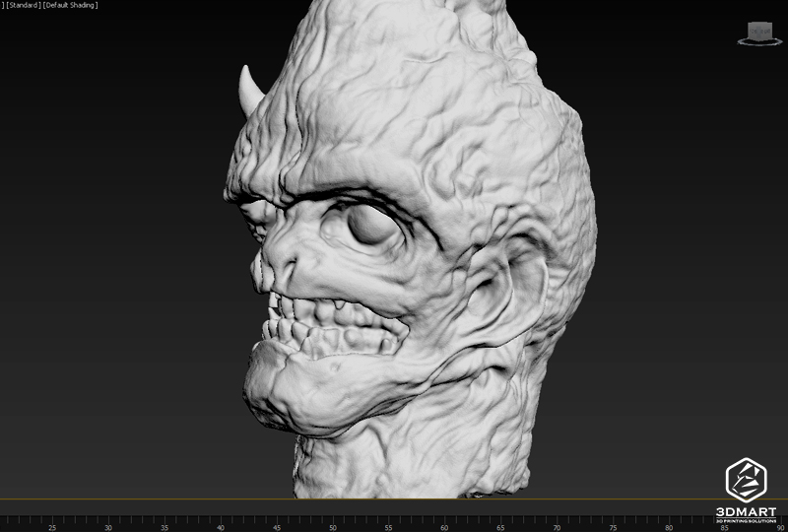Image resolution: width=788 pixels, height=532 pixels.
Task: Go to frame 40 on the timeline
Action: [x=220, y=521]
